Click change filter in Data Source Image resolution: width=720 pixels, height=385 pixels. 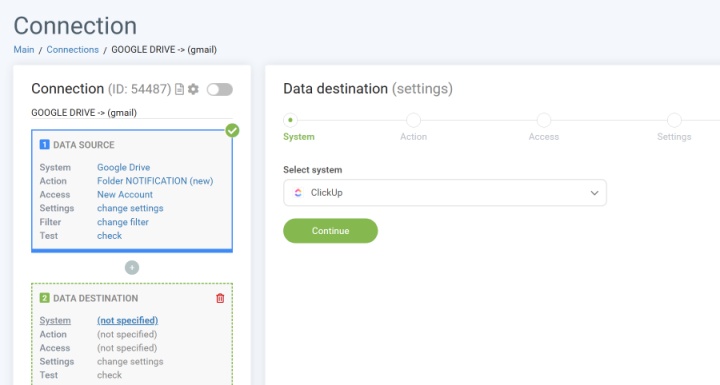pyautogui.click(x=123, y=222)
